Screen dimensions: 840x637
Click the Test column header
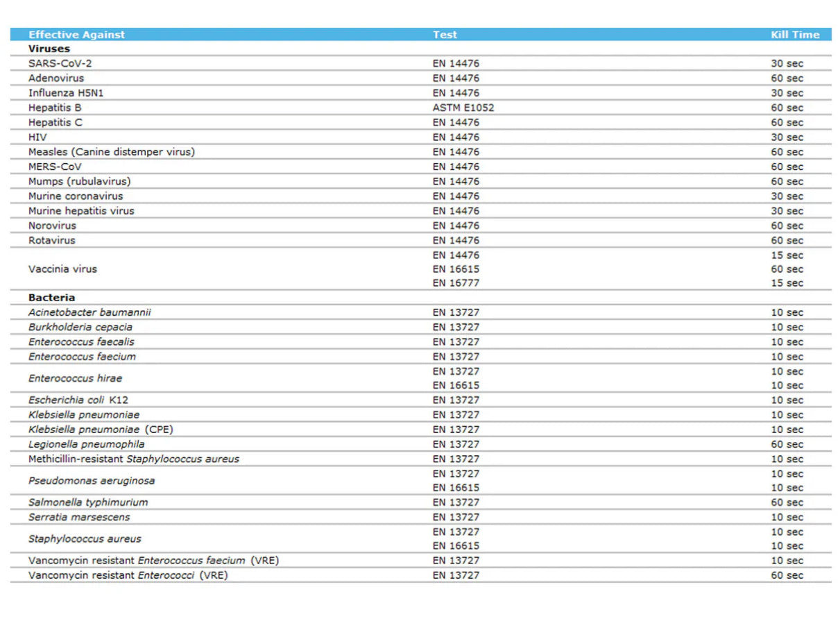pyautogui.click(x=445, y=35)
